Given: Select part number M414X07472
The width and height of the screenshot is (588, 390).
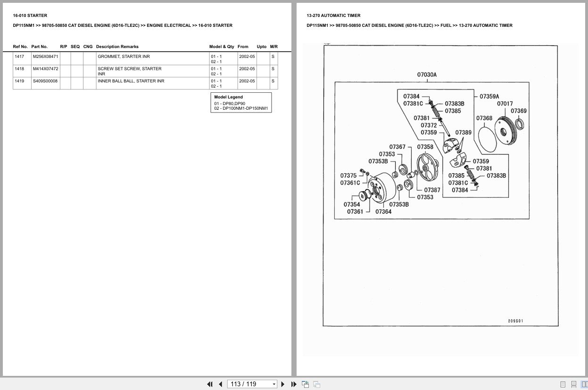Looking at the screenshot, I should pyautogui.click(x=45, y=69).
